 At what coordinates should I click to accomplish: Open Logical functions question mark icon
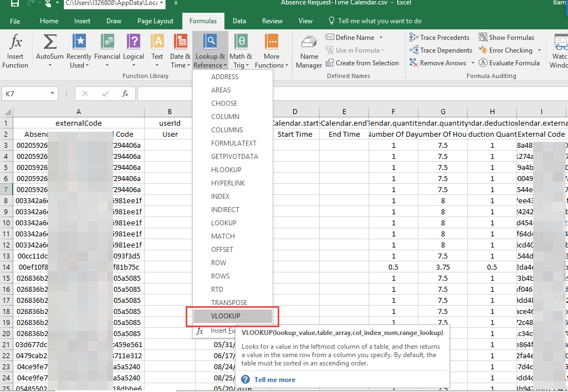click(x=134, y=42)
